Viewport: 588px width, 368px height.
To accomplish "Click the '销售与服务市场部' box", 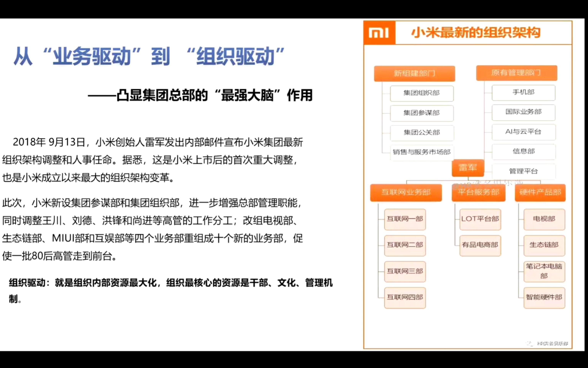I will point(422,152).
